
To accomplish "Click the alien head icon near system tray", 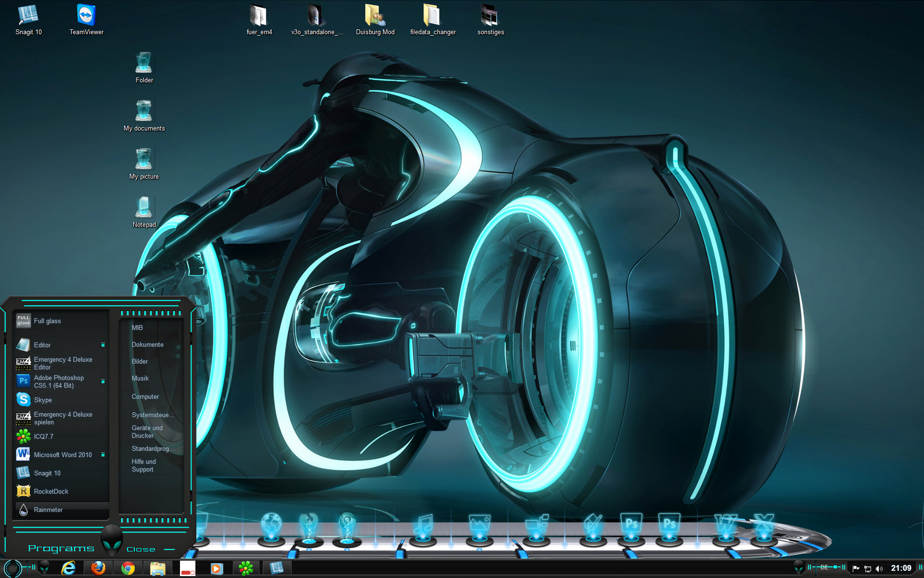I will [799, 567].
